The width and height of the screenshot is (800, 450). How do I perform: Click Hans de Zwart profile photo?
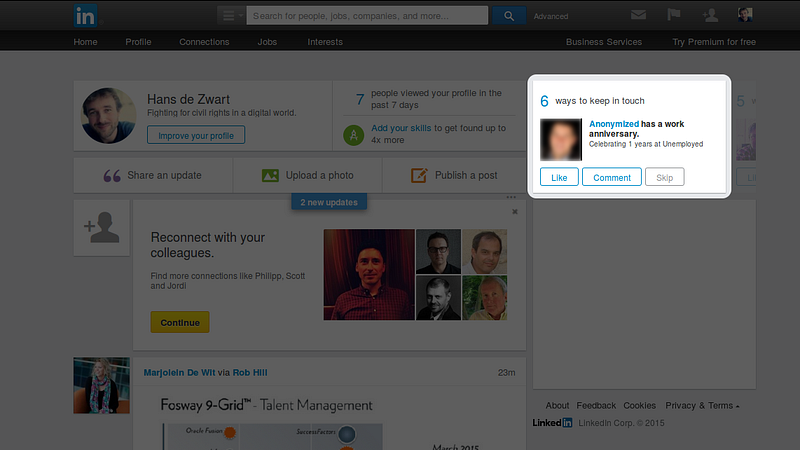(x=109, y=116)
